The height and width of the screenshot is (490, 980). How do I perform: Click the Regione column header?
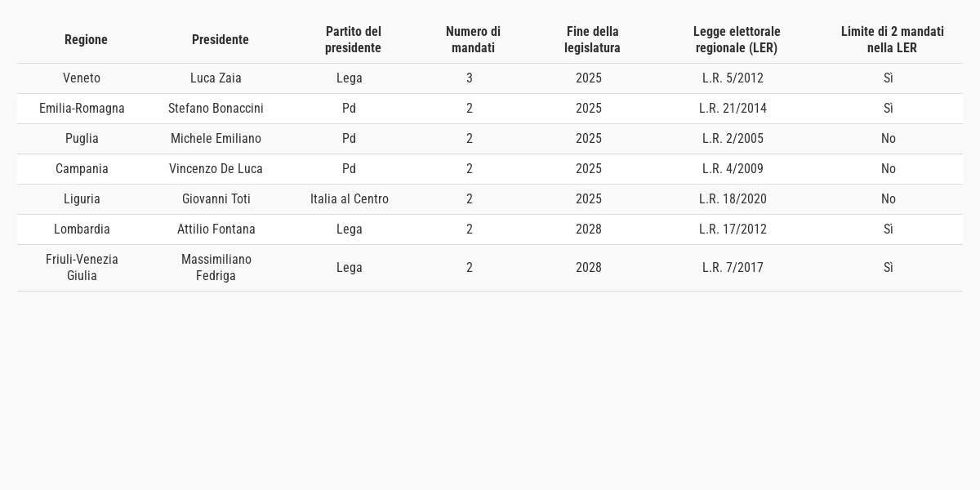86,39
